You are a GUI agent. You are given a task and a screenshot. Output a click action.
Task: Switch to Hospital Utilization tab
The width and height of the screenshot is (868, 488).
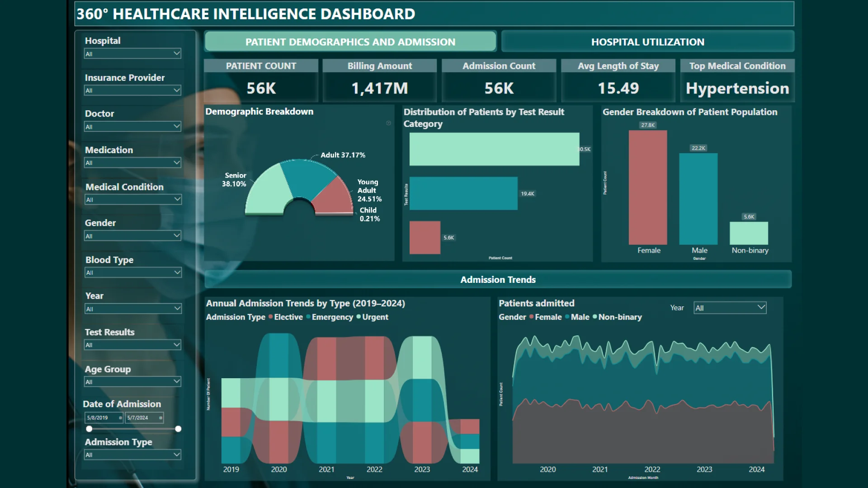[647, 42]
